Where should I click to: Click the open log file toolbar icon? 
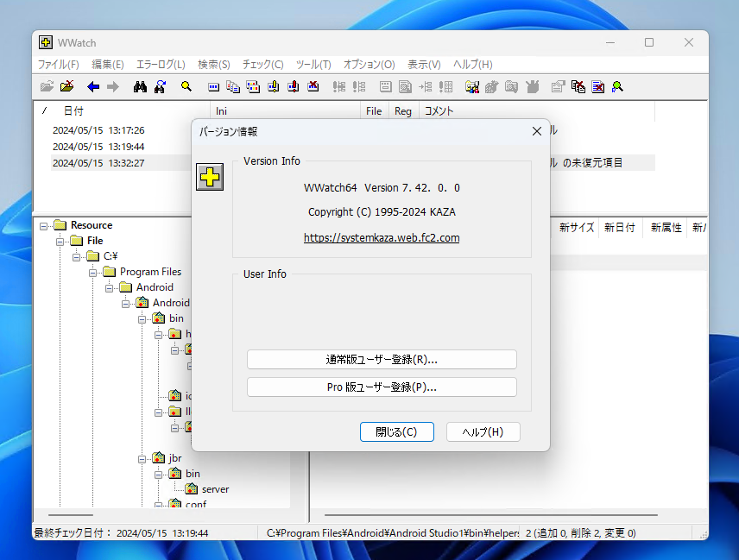point(47,86)
